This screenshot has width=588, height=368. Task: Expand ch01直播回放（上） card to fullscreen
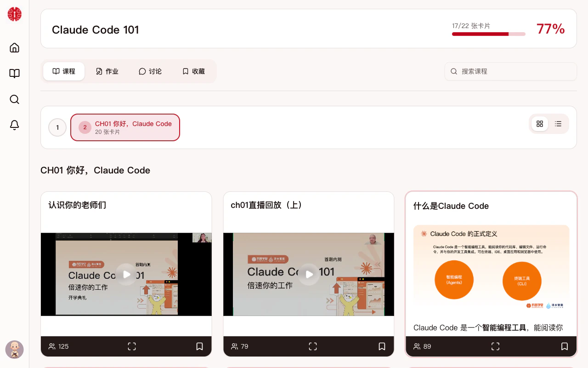click(x=313, y=346)
